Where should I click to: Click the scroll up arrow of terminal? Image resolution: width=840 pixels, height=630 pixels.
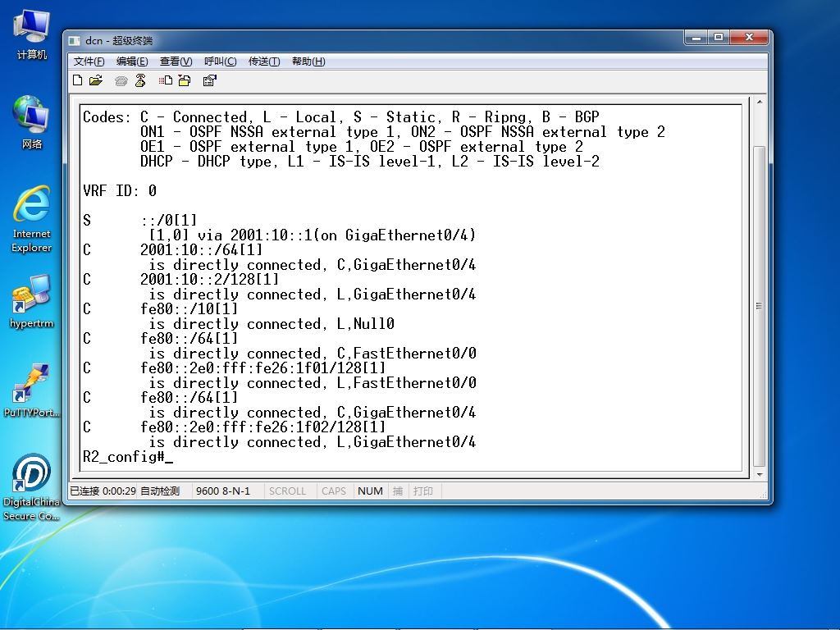[x=760, y=101]
